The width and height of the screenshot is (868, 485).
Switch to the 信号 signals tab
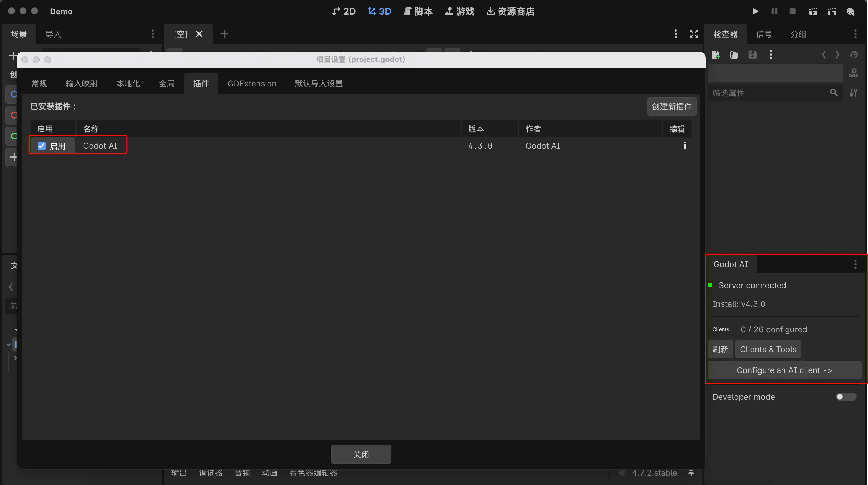[764, 34]
